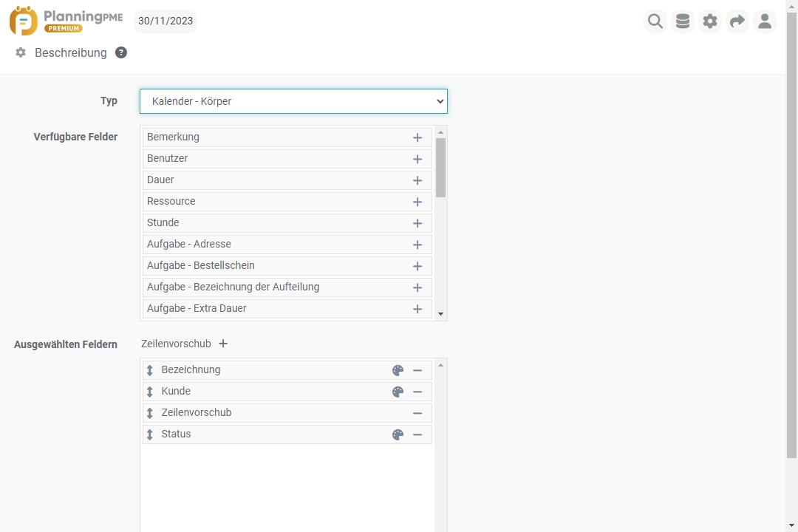
Task: Add the Bemerkung field with plus
Action: [x=417, y=137]
